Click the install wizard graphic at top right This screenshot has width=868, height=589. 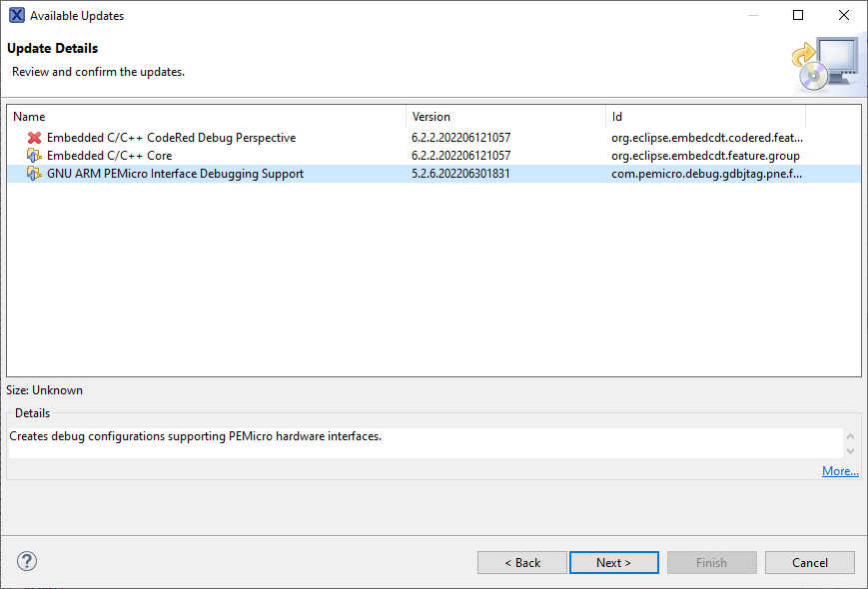click(827, 62)
